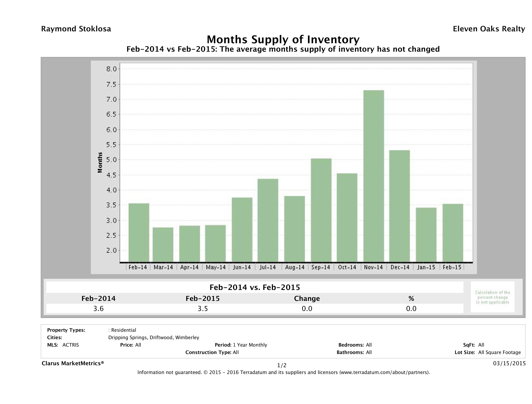Click the Clarus MarketMetrics footer text

pyautogui.click(x=73, y=363)
